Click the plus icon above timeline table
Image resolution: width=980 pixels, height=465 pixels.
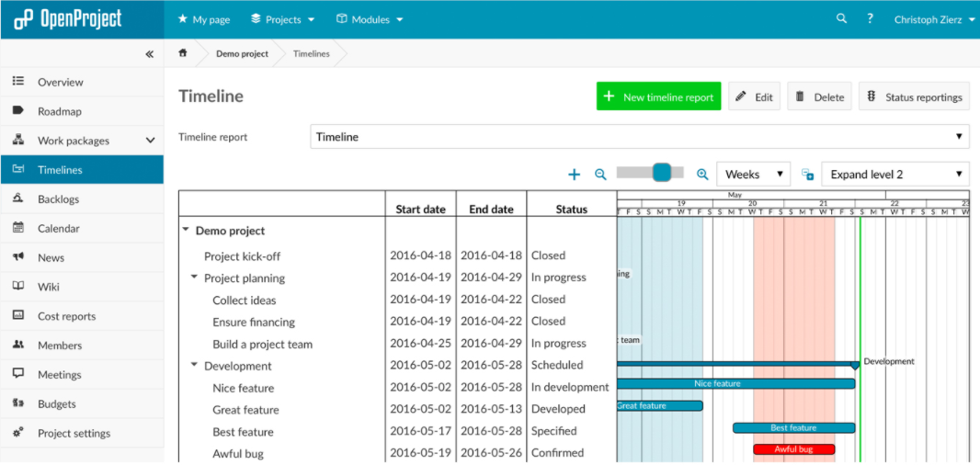(x=575, y=175)
